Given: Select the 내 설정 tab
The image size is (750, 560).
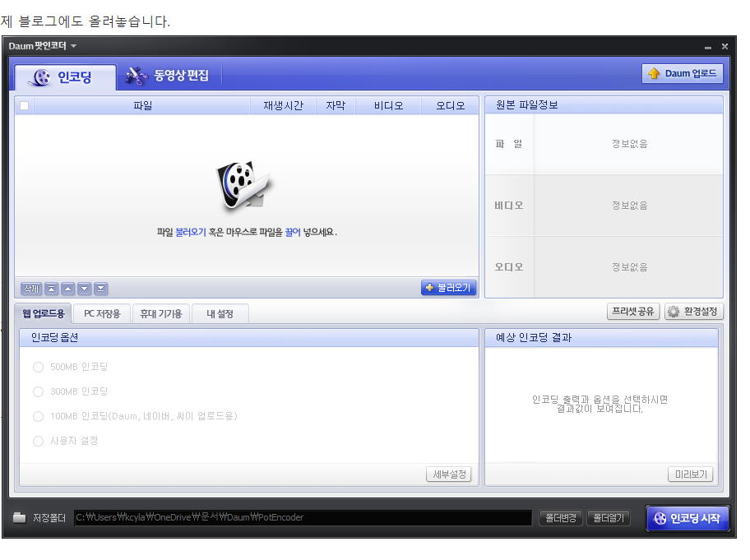Looking at the screenshot, I should (x=220, y=314).
